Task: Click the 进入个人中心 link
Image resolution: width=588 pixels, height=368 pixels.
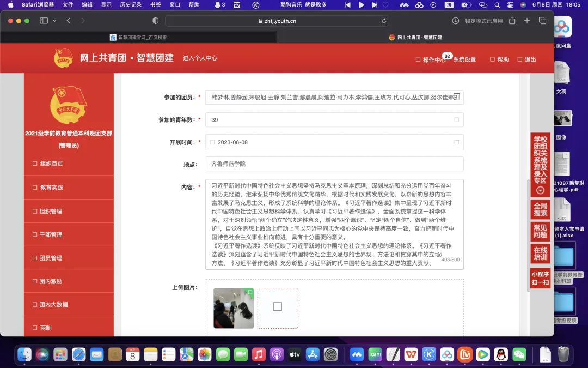Action: pos(200,58)
